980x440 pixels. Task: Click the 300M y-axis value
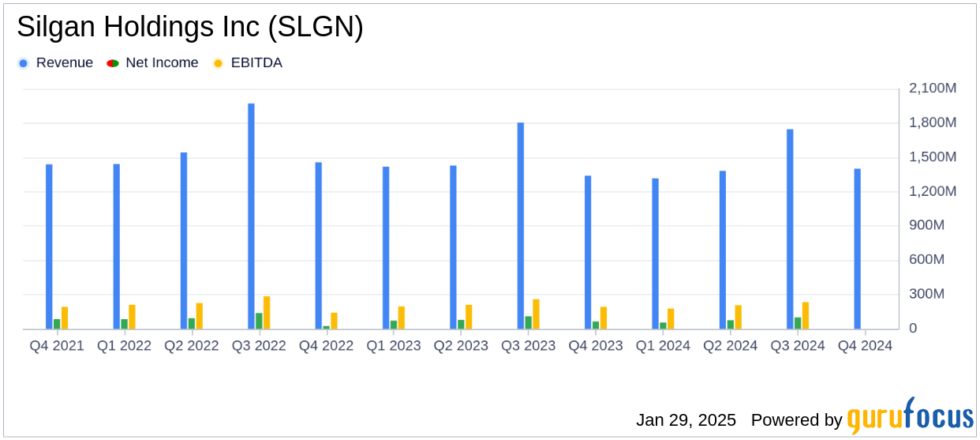[x=927, y=294]
